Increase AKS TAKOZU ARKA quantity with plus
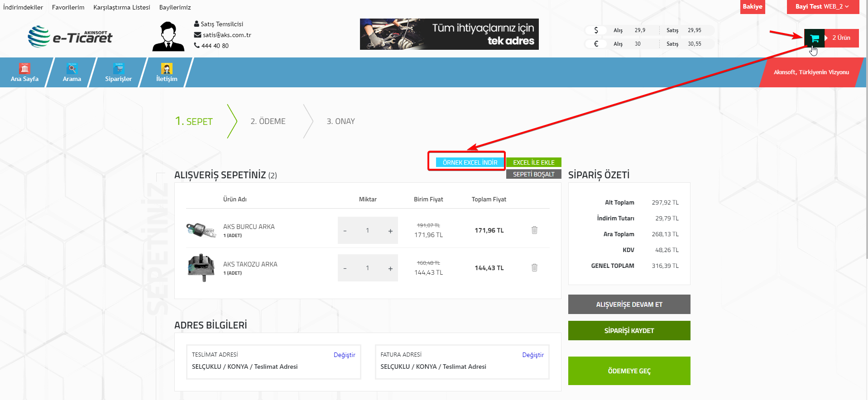 (x=390, y=268)
